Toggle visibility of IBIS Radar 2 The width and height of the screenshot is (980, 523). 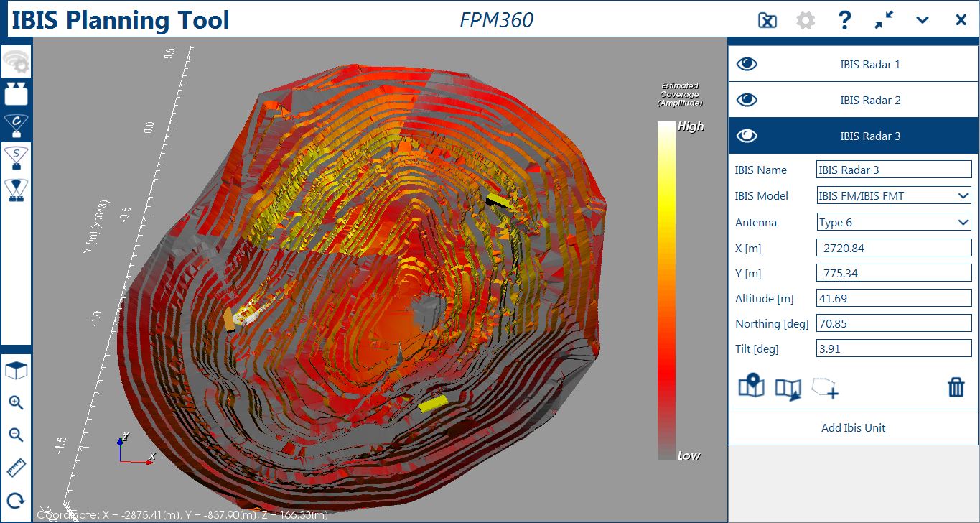coord(747,100)
